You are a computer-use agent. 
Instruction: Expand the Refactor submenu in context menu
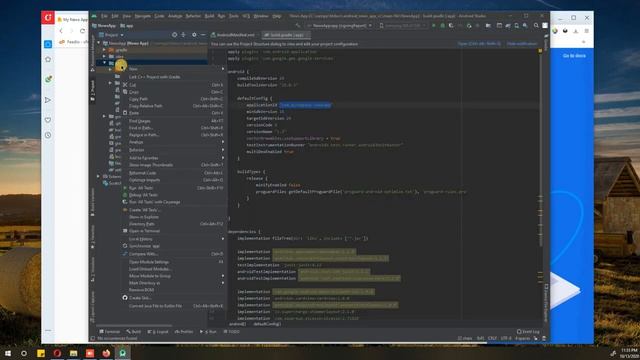coord(176,150)
